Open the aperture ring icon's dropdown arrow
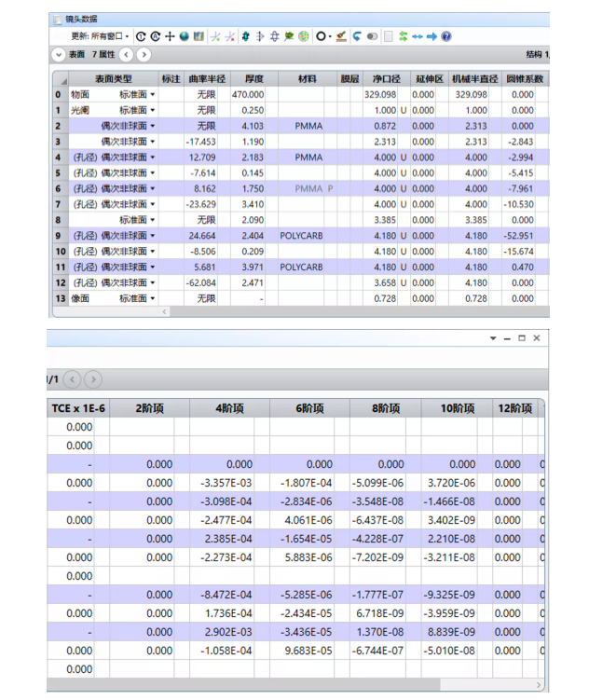589x700 pixels. (330, 36)
